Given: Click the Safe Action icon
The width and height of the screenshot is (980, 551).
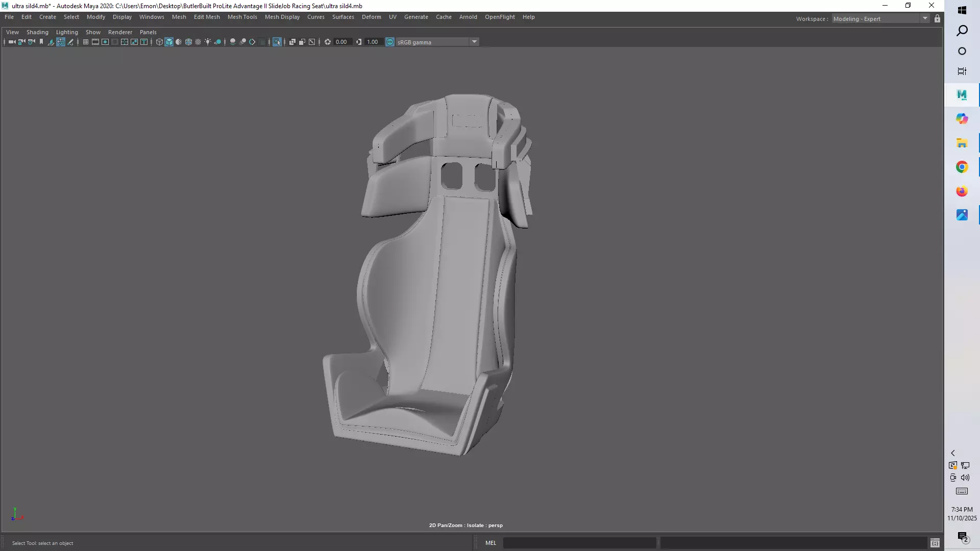Looking at the screenshot, I should [x=134, y=42].
